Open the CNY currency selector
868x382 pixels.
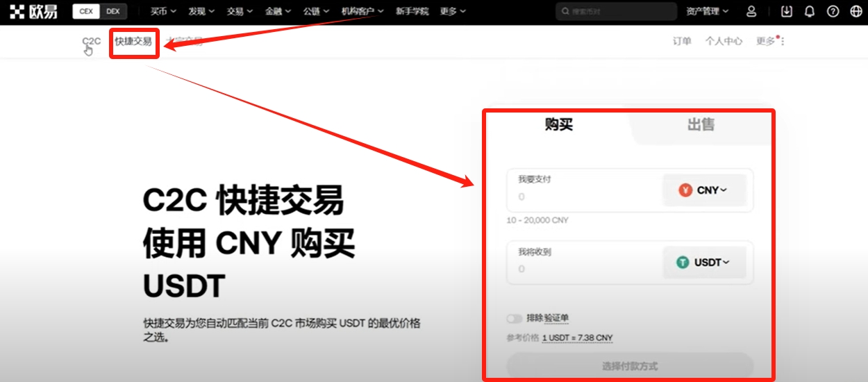coord(705,190)
